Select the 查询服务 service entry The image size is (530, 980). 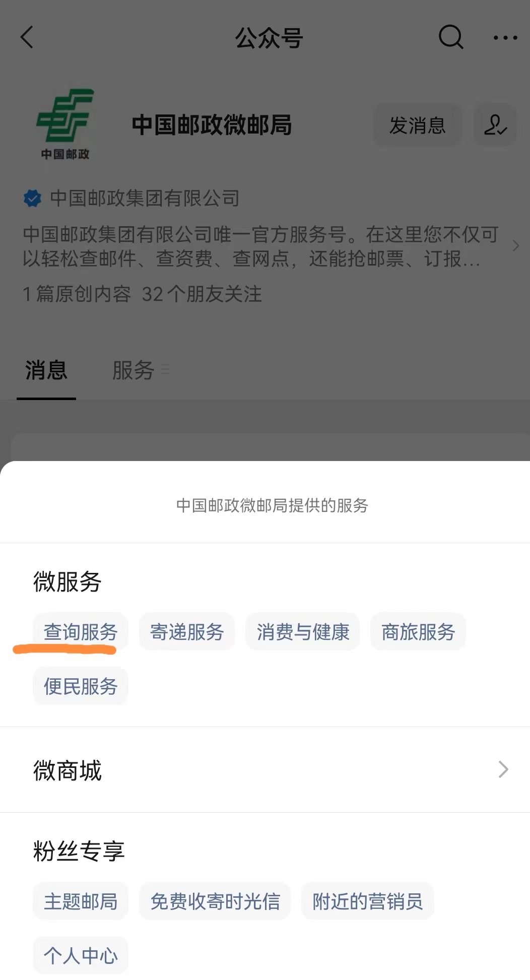80,631
